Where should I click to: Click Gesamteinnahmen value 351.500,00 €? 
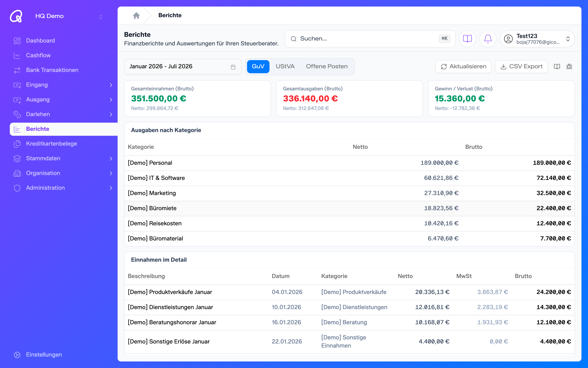(x=158, y=99)
